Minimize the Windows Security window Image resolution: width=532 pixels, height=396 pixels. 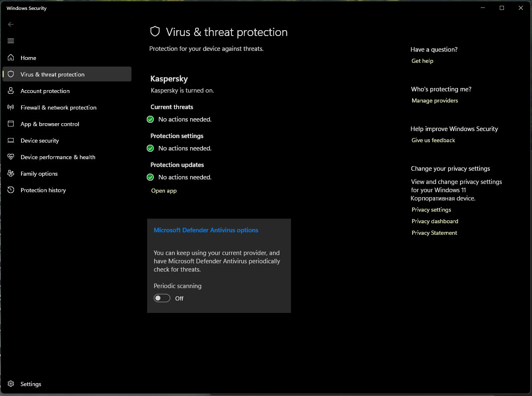483,8
